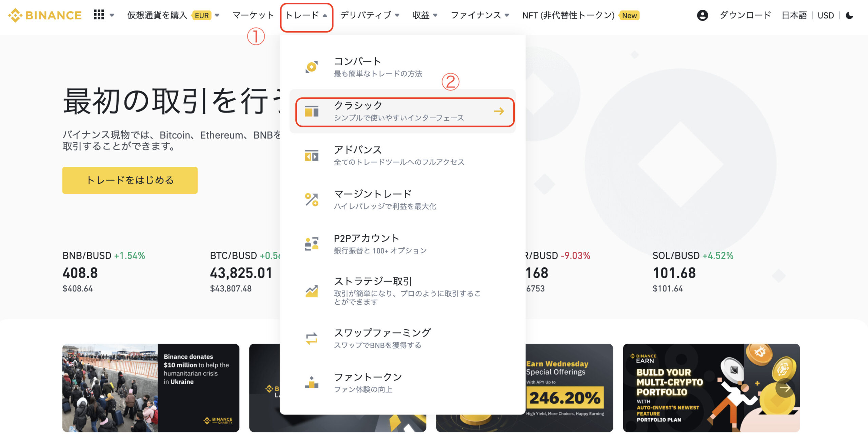
Task: Select コンバート from the trade menu
Action: (402, 67)
